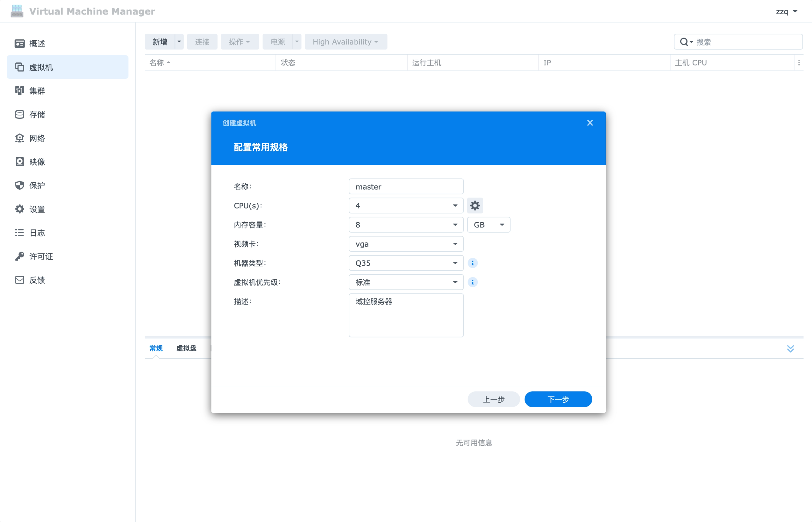Click info icon beside machine type

472,263
